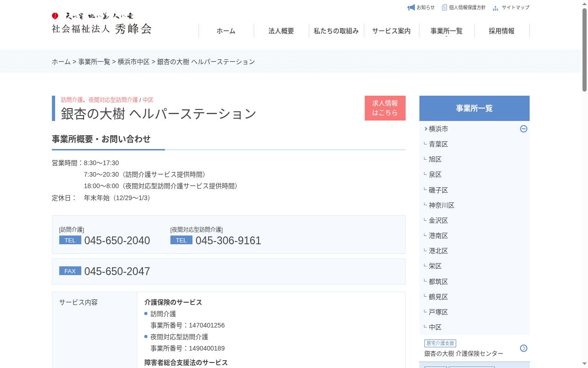Open the 事業所一覧 dropdown in the navigation
The height and width of the screenshot is (368, 588).
pos(447,31)
